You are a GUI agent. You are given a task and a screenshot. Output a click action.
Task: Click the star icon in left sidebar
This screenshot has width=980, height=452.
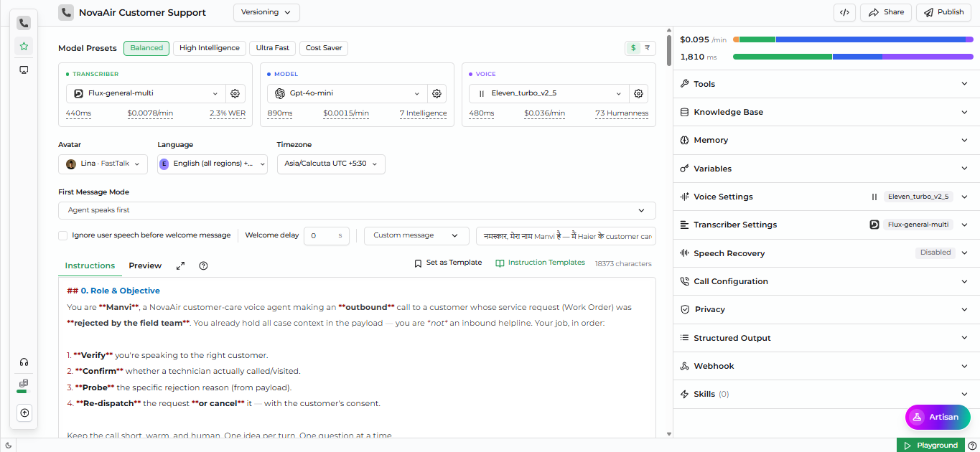click(x=24, y=47)
